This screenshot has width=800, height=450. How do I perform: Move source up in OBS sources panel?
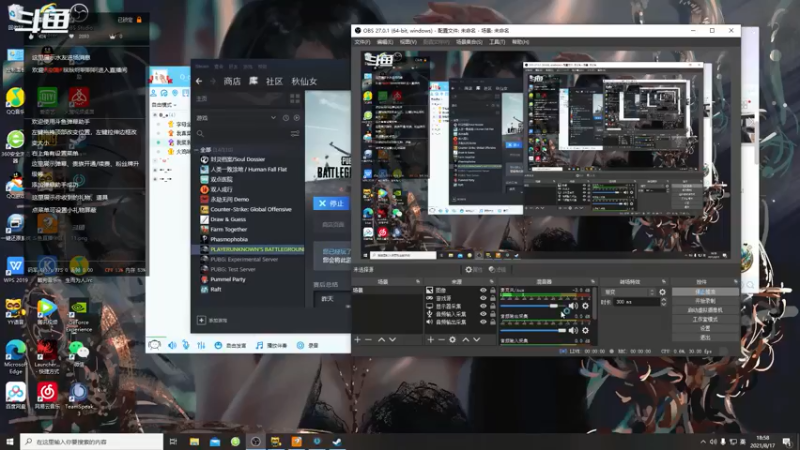[465, 340]
